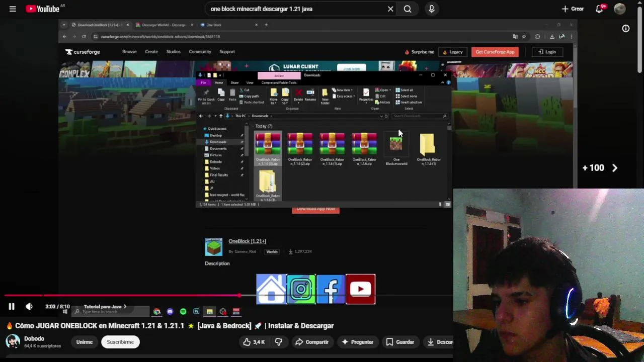Click the Preguntar button
Viewport: 644px width, 362px height.
coord(357,342)
